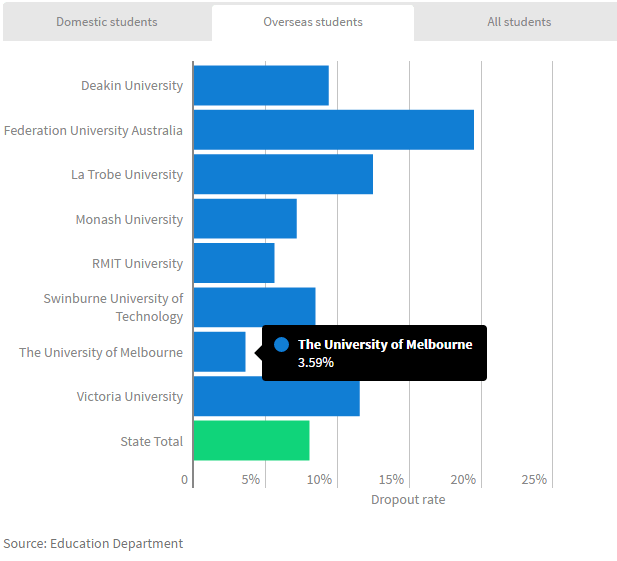Click the Deakin University axis label

tap(132, 86)
